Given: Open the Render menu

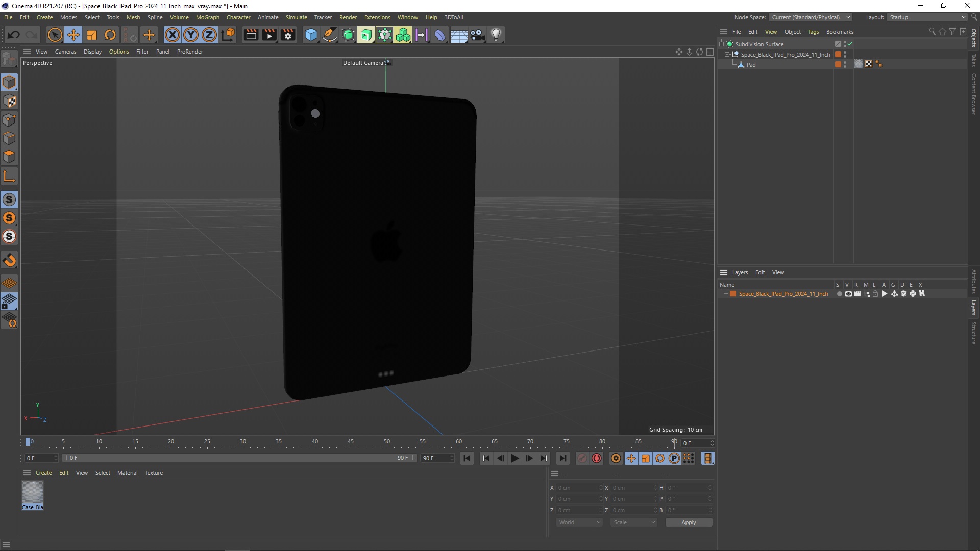Looking at the screenshot, I should pos(348,17).
